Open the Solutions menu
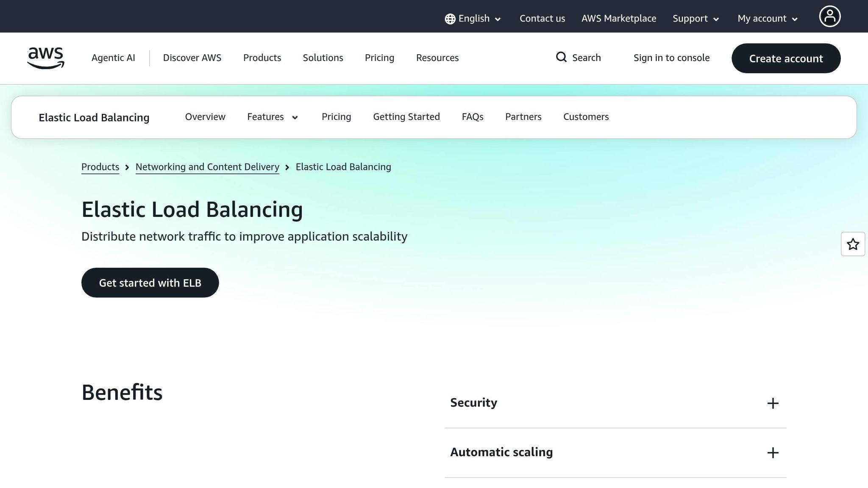Viewport: 868px width, 488px height. pos(323,58)
